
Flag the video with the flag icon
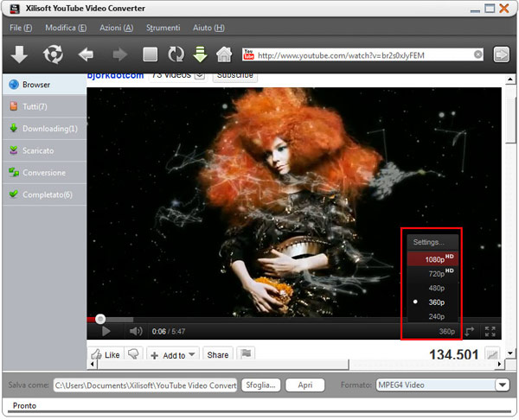tap(246, 353)
